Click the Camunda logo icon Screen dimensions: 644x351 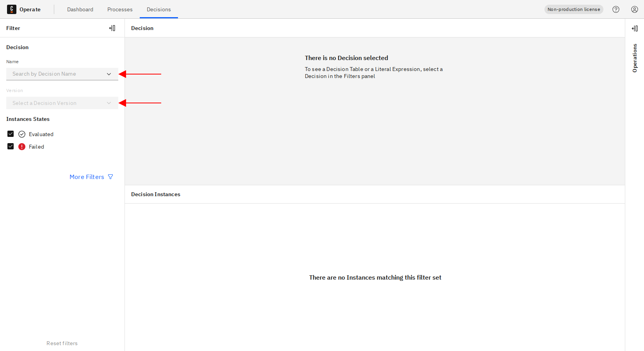tap(12, 9)
